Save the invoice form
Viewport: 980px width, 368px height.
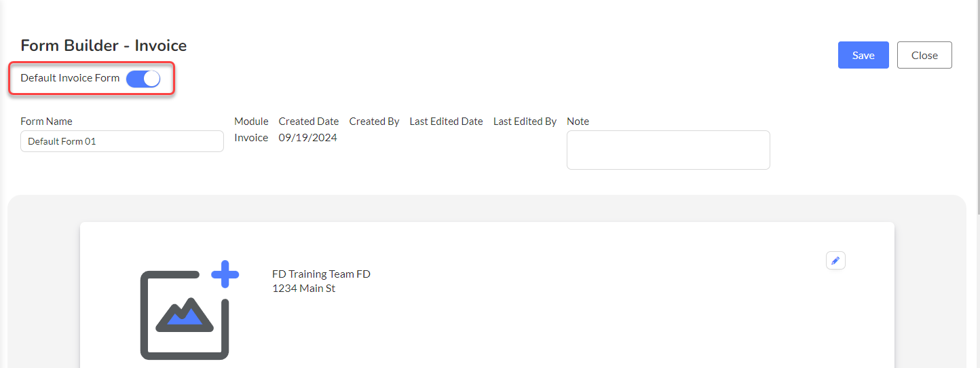click(x=863, y=55)
